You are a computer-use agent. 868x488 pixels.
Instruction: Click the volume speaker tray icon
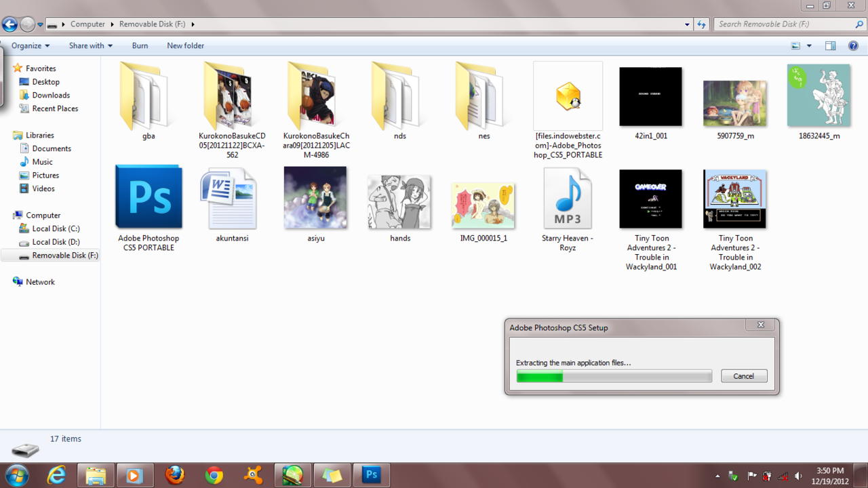tap(798, 476)
